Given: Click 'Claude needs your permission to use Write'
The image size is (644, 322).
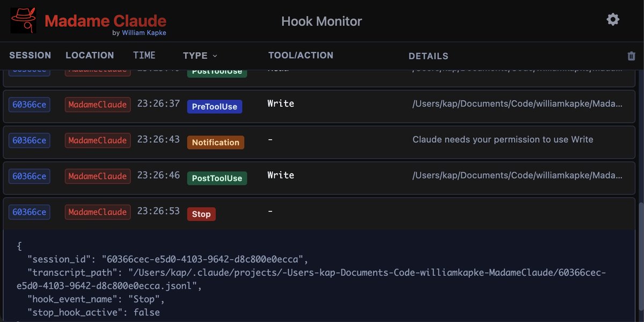Looking at the screenshot, I should coord(503,140).
